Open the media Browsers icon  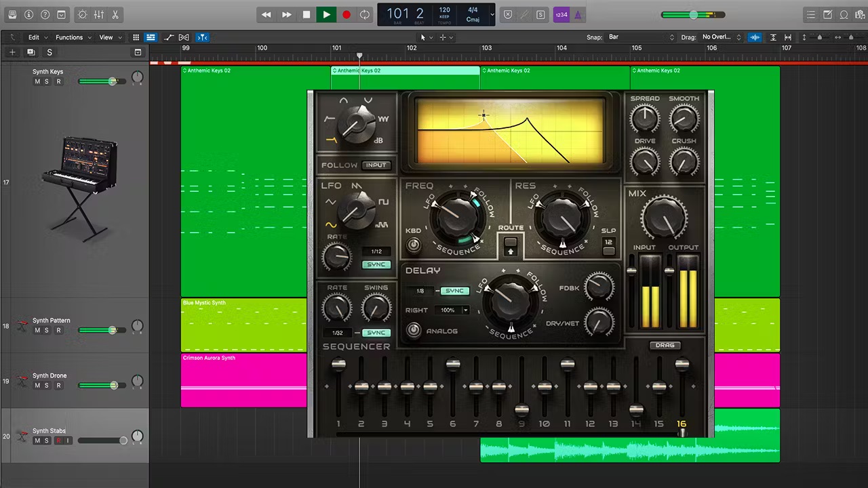pos(859,14)
